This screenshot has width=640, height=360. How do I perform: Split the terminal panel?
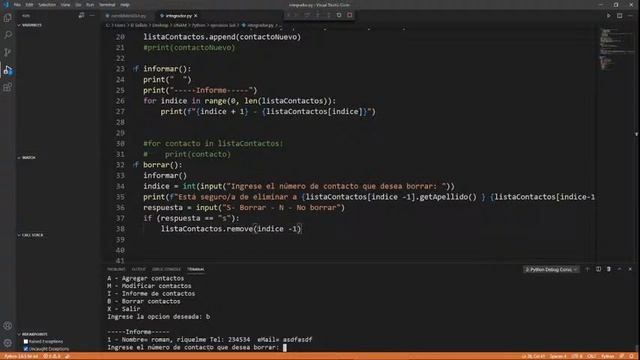tap(598, 269)
